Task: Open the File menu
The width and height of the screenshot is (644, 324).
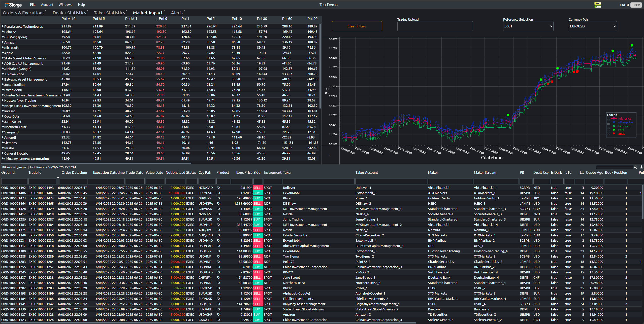Action: pyautogui.click(x=33, y=5)
